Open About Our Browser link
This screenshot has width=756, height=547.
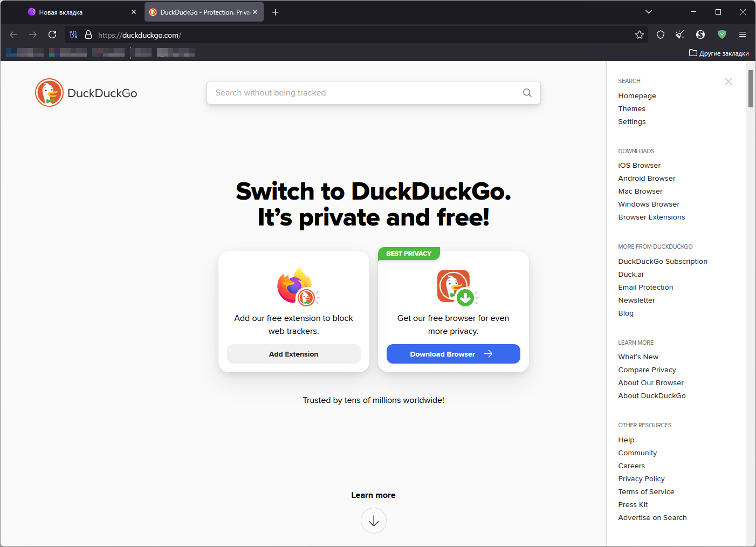coord(651,382)
